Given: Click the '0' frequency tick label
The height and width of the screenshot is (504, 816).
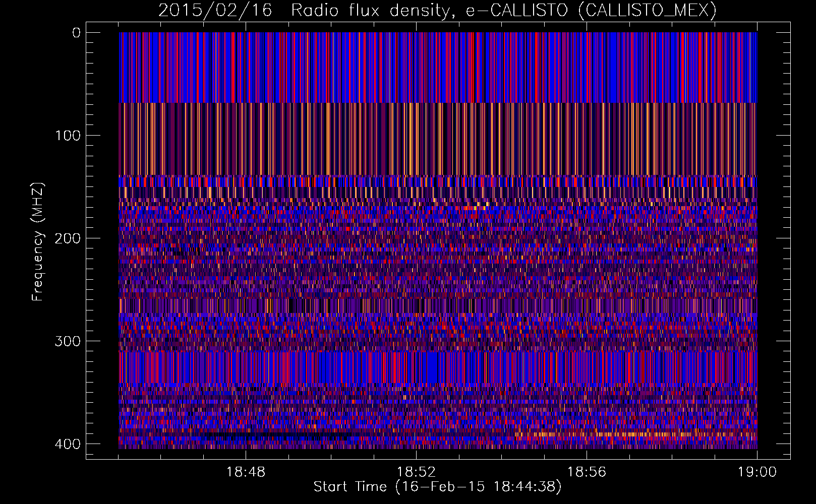Looking at the screenshot, I should click(x=77, y=33).
